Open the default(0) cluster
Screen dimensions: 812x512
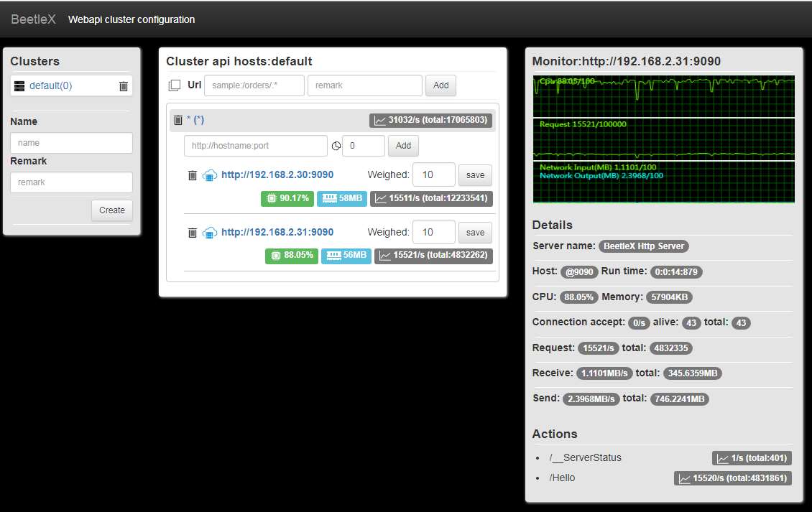pos(51,86)
